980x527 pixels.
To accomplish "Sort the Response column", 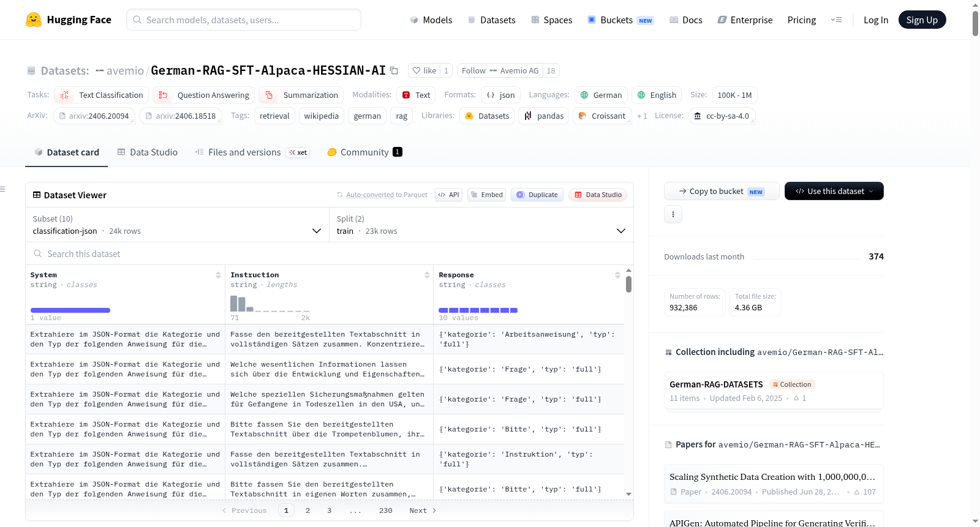I will point(617,275).
